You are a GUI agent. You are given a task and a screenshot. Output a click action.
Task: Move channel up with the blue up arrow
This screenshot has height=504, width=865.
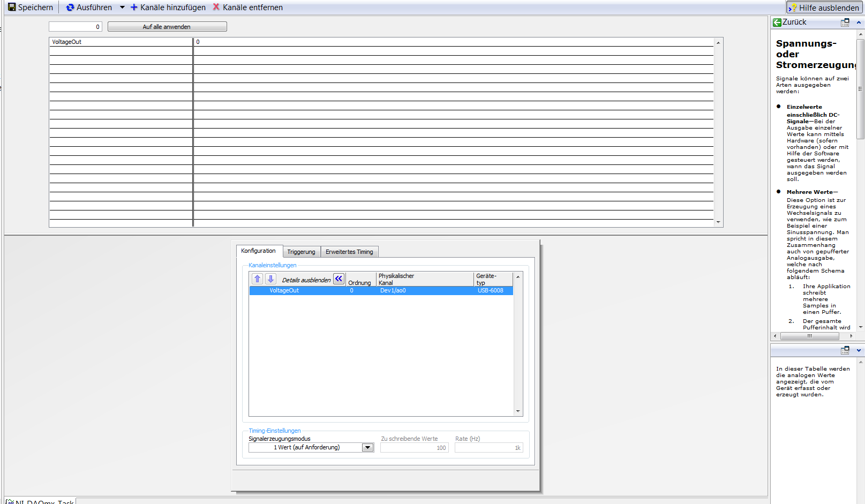[258, 279]
